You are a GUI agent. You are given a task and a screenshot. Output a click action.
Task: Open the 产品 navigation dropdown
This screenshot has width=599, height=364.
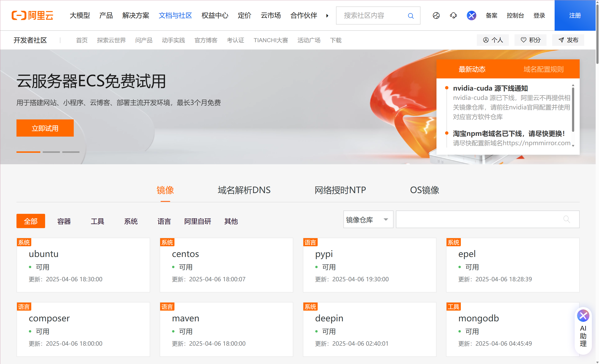106,15
